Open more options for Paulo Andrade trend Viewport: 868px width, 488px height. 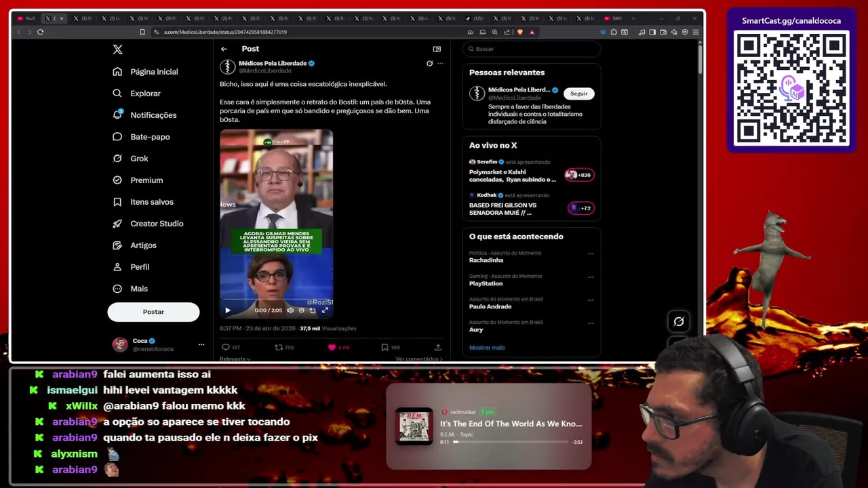coord(591,300)
